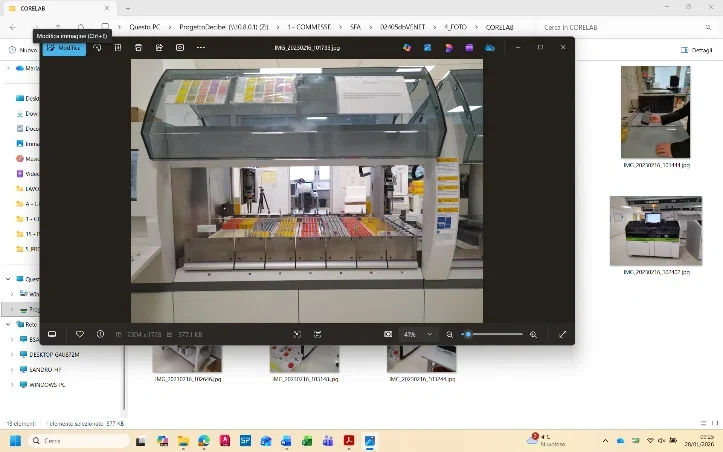Open Microsoft Edge from the taskbar
The image size is (723, 452).
click(x=204, y=441)
